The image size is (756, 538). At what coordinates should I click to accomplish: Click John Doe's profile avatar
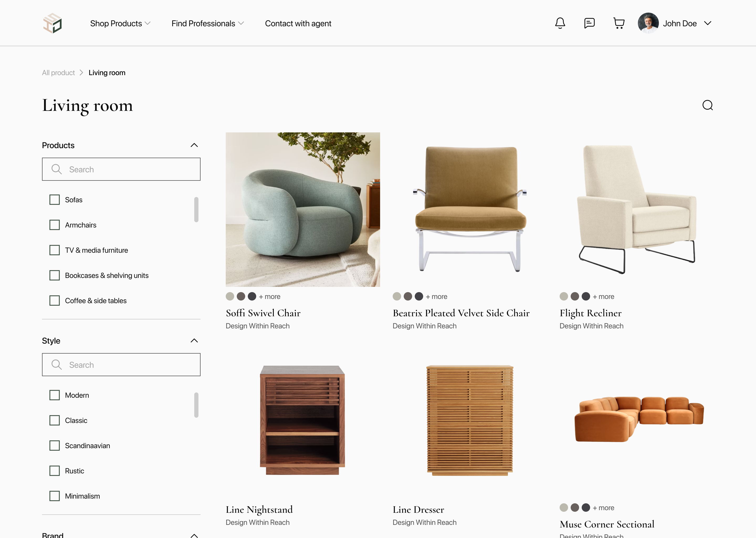tap(648, 23)
